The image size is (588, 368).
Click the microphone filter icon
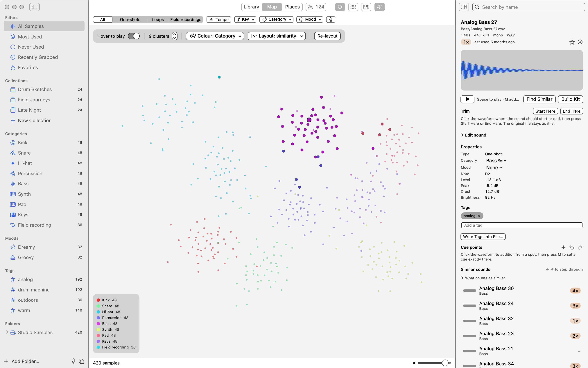click(x=330, y=20)
